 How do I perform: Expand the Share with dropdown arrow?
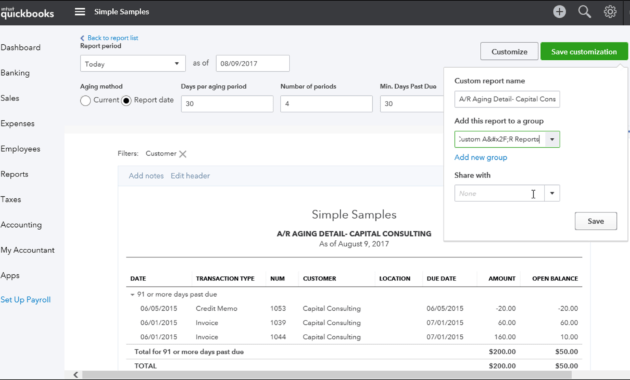(x=552, y=193)
